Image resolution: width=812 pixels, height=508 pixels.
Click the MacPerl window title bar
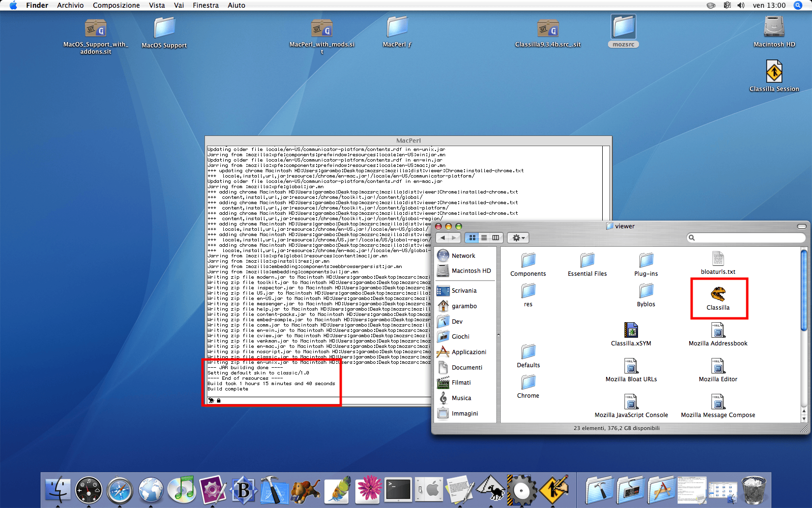[408, 141]
